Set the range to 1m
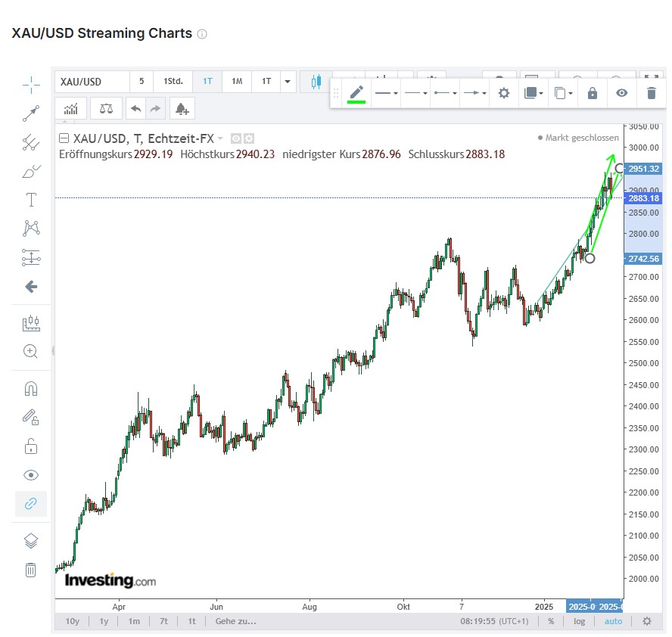 click(134, 621)
